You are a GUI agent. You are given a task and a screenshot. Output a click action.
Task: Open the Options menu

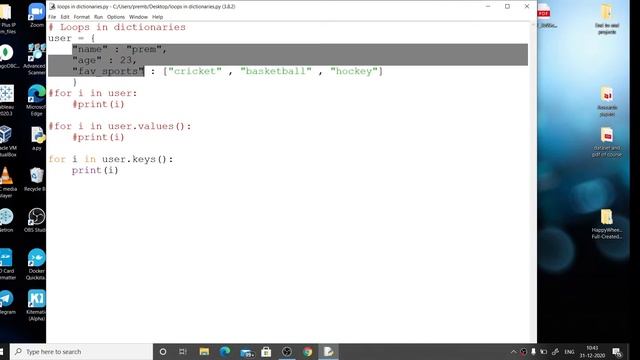pyautogui.click(x=116, y=17)
